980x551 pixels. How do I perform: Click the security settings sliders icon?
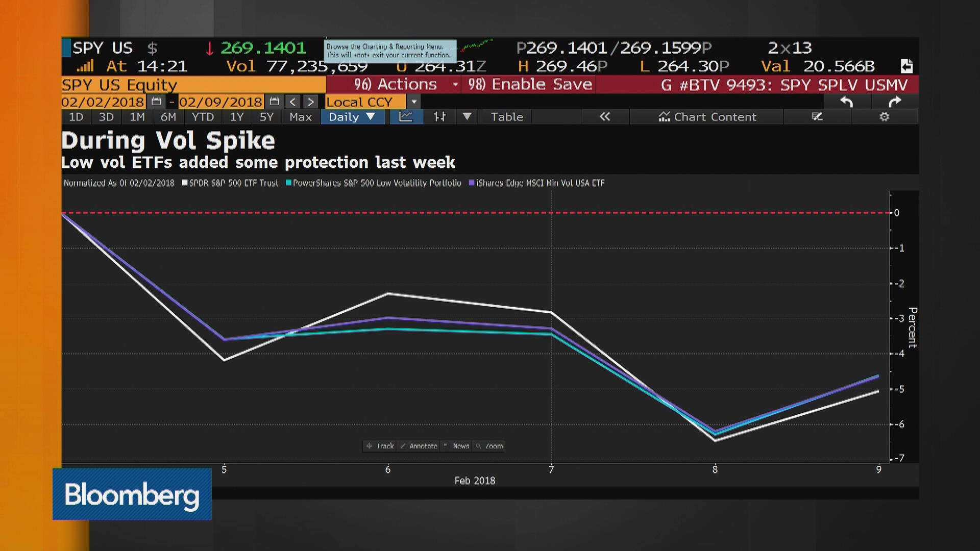pyautogui.click(x=439, y=117)
